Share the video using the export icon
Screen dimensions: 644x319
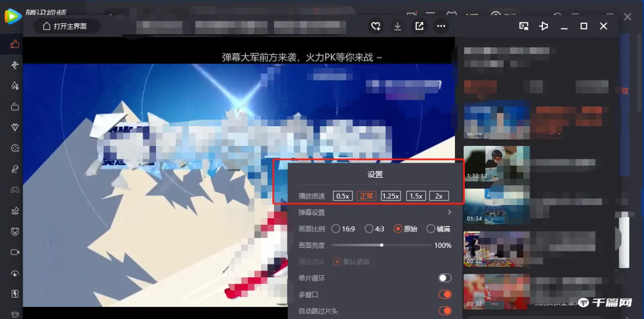[x=419, y=26]
